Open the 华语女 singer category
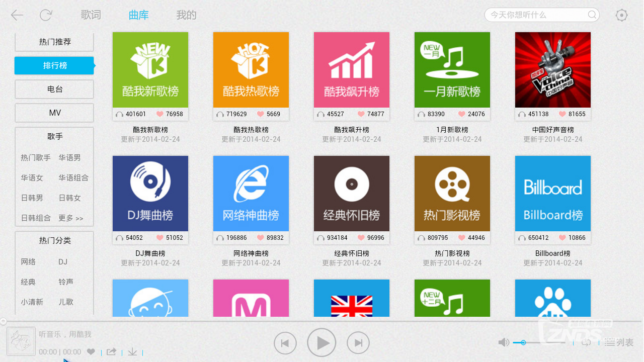This screenshot has height=362, width=644. pos(32,178)
